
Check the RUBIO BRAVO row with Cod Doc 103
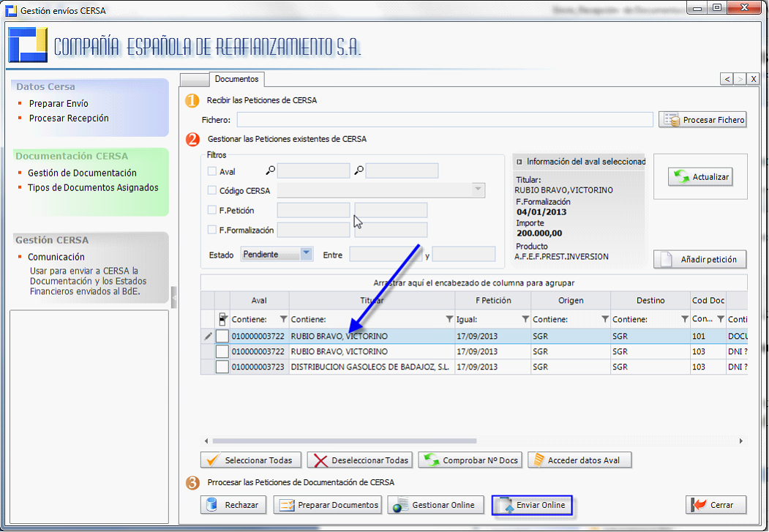click(x=222, y=351)
